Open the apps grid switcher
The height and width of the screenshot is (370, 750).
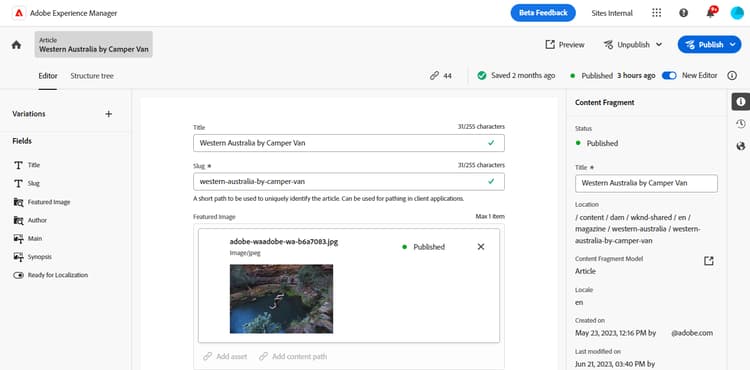pyautogui.click(x=657, y=13)
